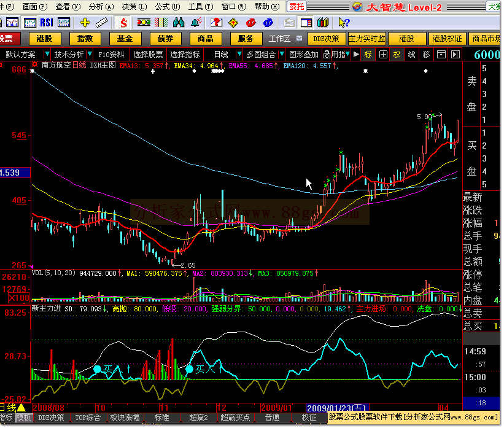Open the 帮助 menu
Viewport: 504px width, 428px height.
[x=267, y=6]
